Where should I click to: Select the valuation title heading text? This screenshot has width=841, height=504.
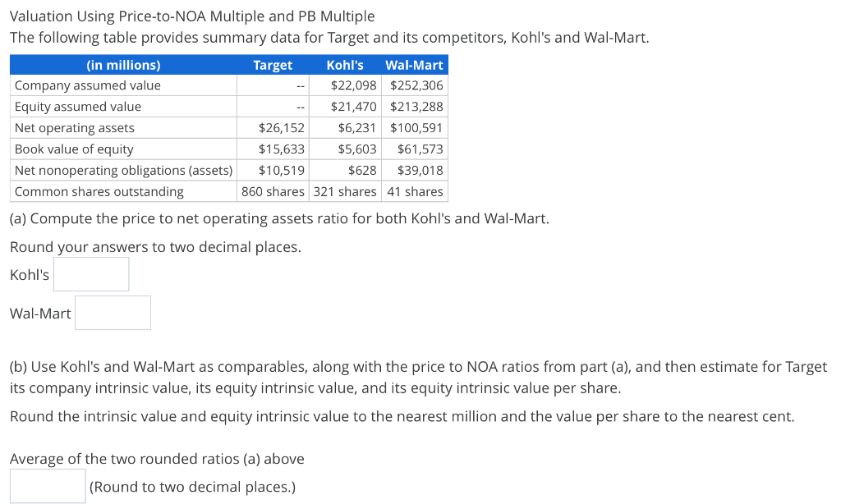192,16
